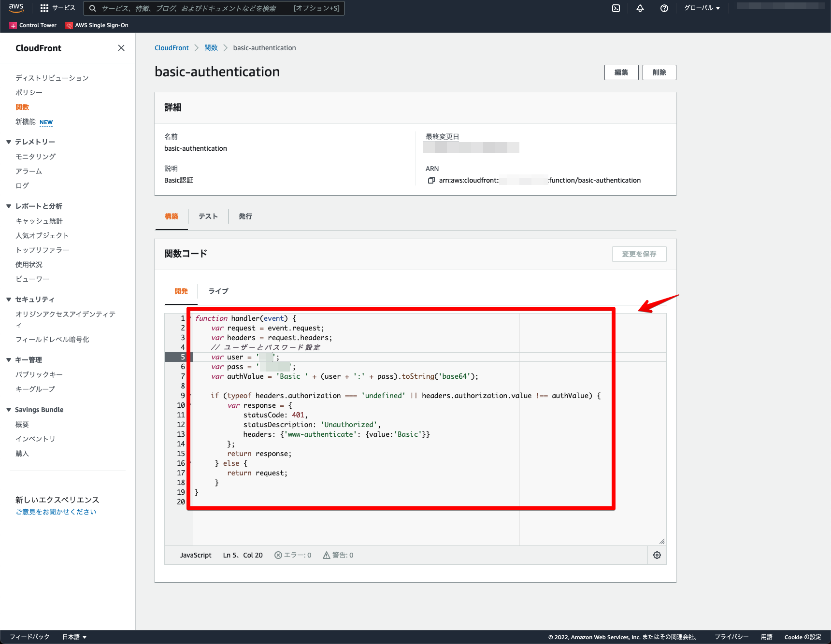831x644 pixels.
Task: Collapse the テレメトリー section
Action: click(x=9, y=142)
